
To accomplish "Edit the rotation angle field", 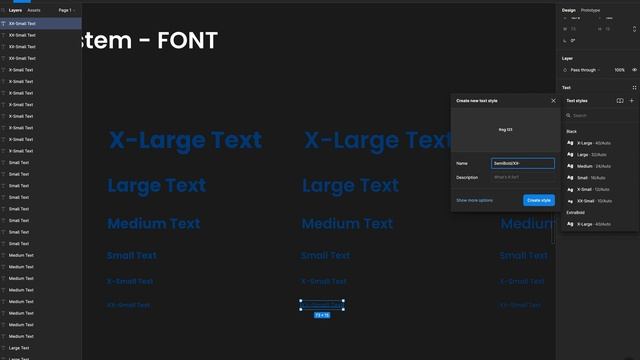I will coord(573,41).
